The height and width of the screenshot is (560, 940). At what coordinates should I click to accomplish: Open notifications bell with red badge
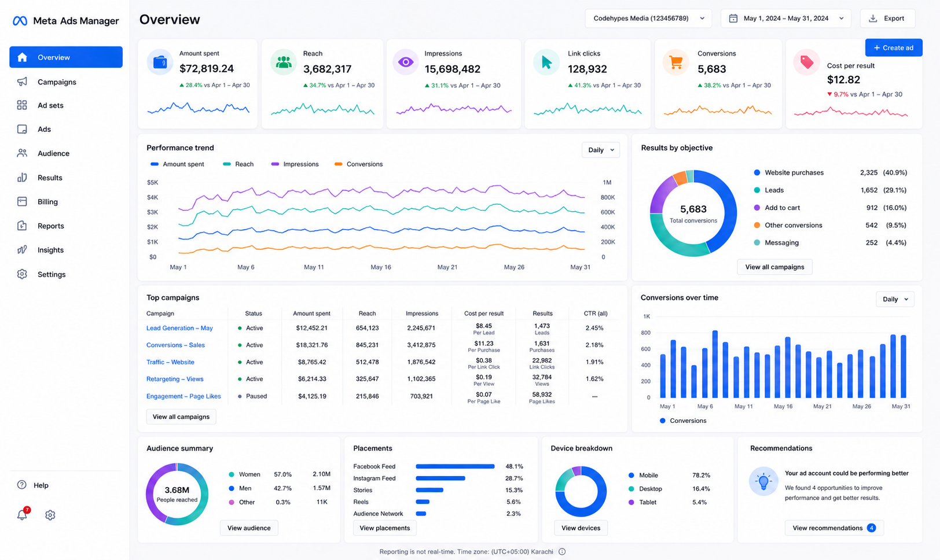pyautogui.click(x=23, y=514)
